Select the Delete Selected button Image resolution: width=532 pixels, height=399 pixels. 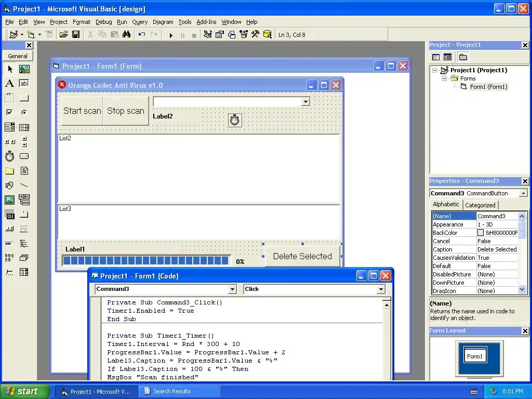[302, 256]
